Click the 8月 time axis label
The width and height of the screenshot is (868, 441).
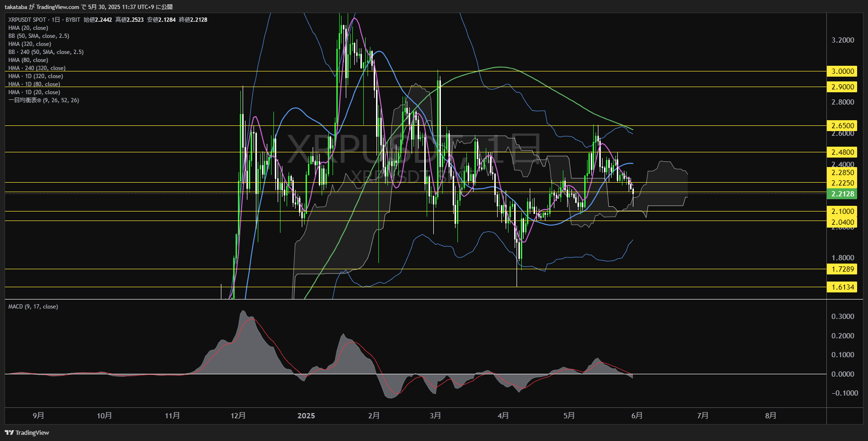click(771, 415)
